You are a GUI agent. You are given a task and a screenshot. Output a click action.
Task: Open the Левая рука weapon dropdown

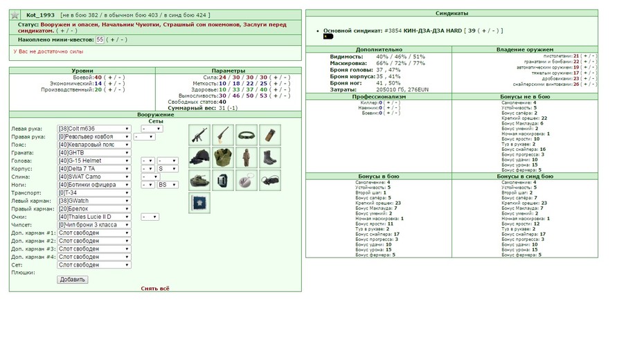[x=94, y=129]
